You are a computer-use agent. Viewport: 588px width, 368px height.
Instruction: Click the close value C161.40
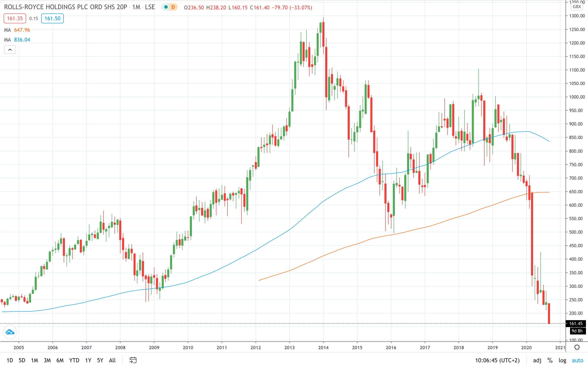coord(260,8)
